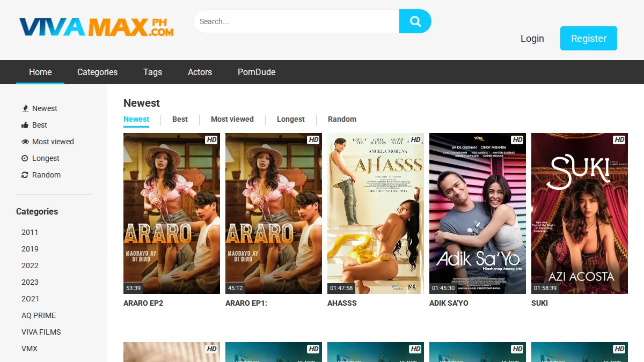Open the 2021 category
This screenshot has height=362, width=644.
tap(30, 299)
